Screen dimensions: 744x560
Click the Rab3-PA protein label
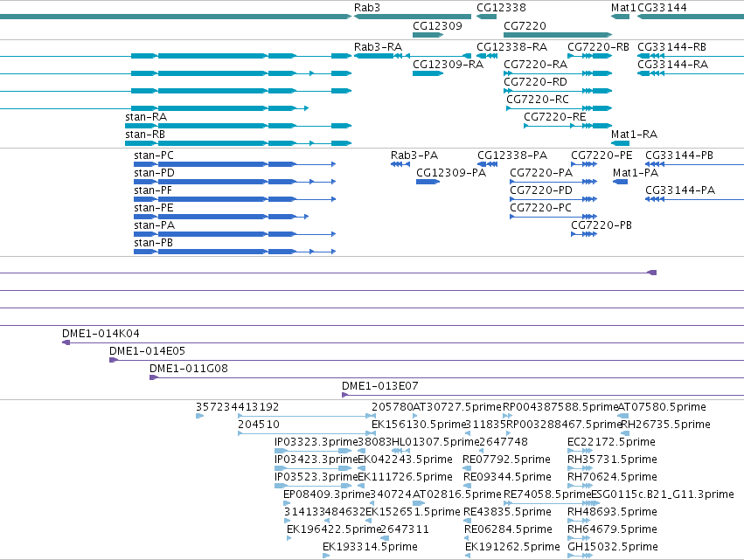tap(414, 156)
